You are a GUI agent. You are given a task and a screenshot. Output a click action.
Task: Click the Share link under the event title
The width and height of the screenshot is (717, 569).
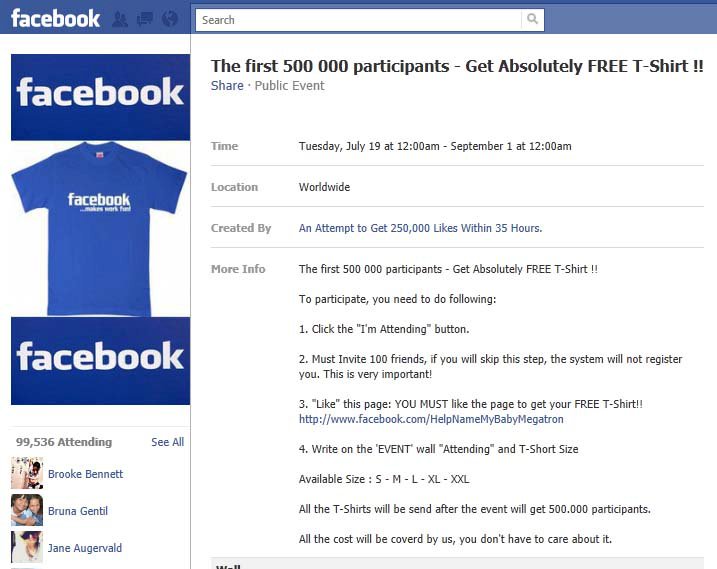227,86
